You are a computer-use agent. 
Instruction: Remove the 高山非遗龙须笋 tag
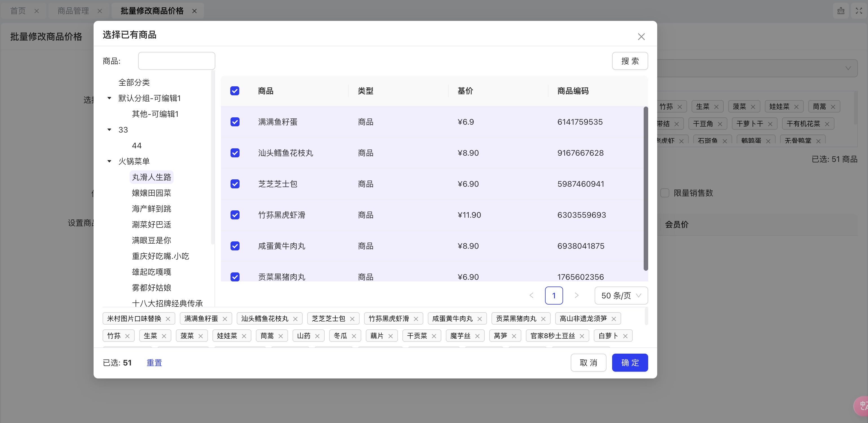tap(614, 319)
